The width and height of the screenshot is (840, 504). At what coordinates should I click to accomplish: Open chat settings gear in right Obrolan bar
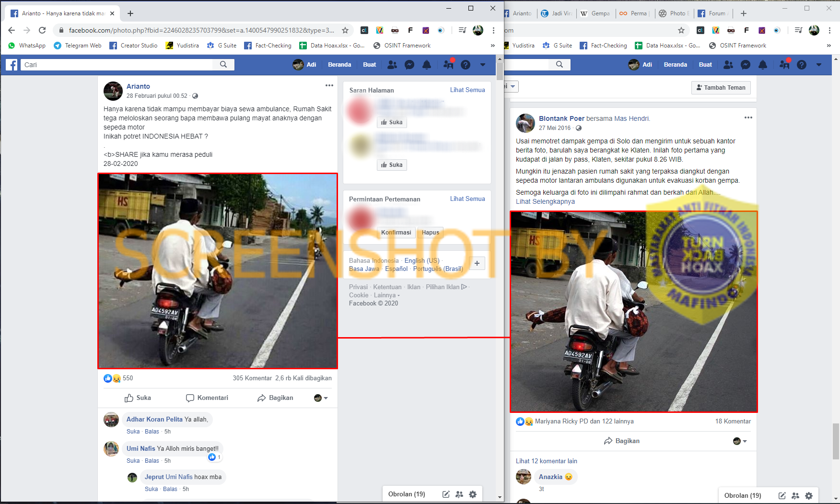[809, 496]
